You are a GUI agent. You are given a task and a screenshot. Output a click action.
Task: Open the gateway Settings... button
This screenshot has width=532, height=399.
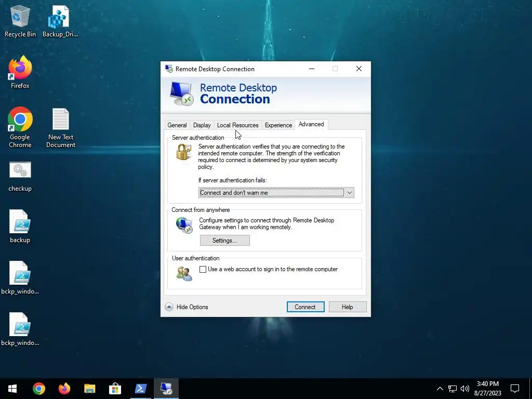click(x=224, y=241)
